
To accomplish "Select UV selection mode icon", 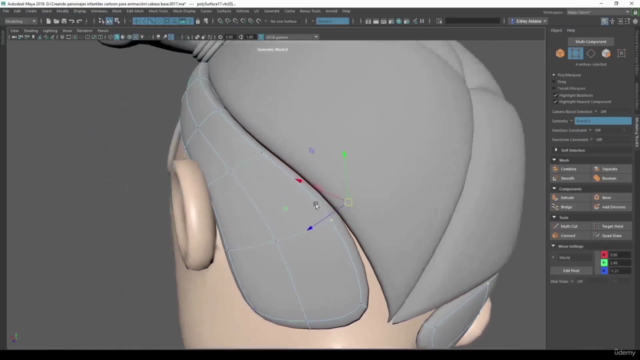I will click(621, 53).
